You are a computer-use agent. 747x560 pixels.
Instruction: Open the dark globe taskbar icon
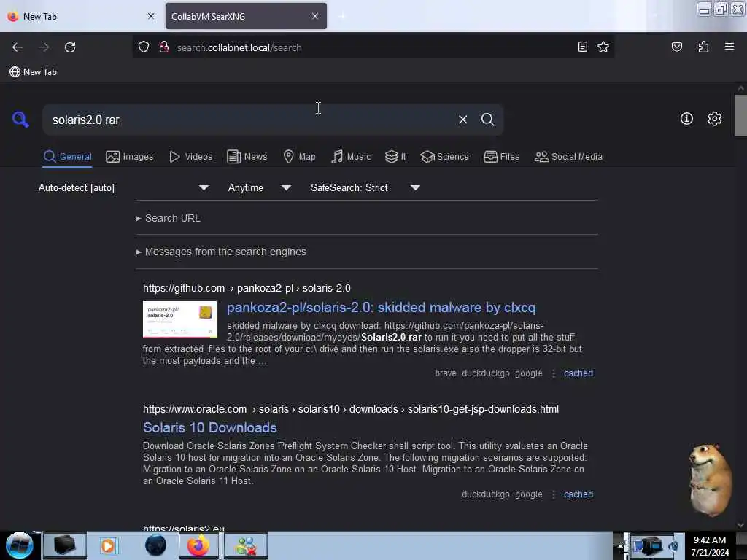coord(155,545)
